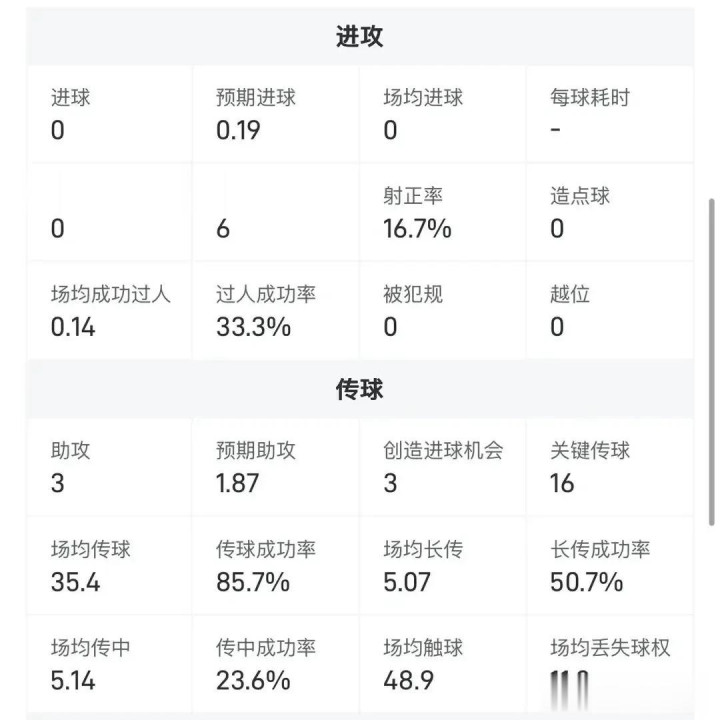Click the 传球 section header
This screenshot has height=720, width=720.
click(359, 389)
